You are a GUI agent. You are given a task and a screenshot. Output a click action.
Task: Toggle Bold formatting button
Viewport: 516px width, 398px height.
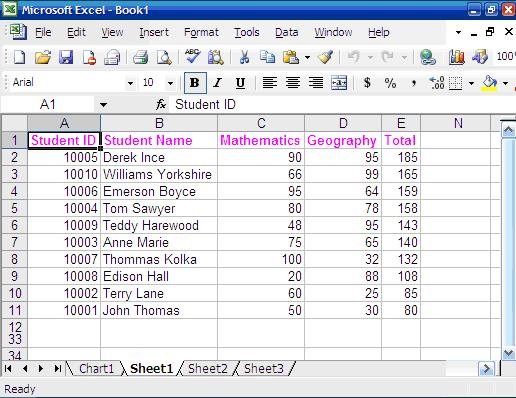195,83
